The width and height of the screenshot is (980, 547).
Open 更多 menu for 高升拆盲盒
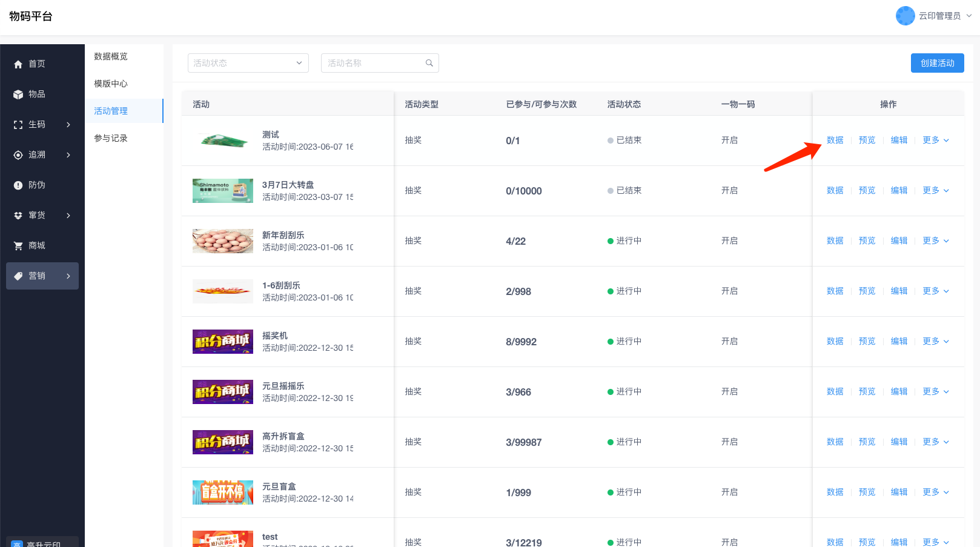click(936, 442)
